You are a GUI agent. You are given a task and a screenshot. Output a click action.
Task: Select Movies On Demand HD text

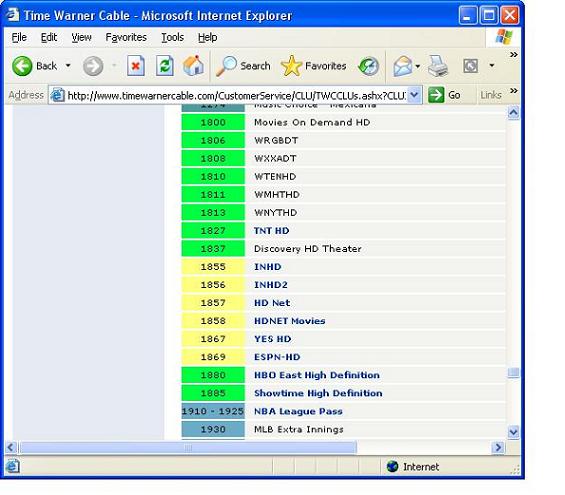[312, 122]
